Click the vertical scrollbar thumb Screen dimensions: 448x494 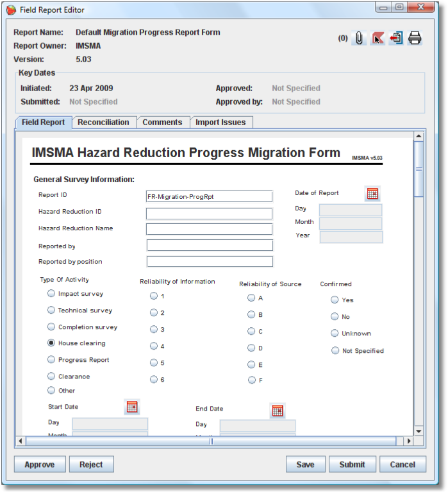[419, 168]
